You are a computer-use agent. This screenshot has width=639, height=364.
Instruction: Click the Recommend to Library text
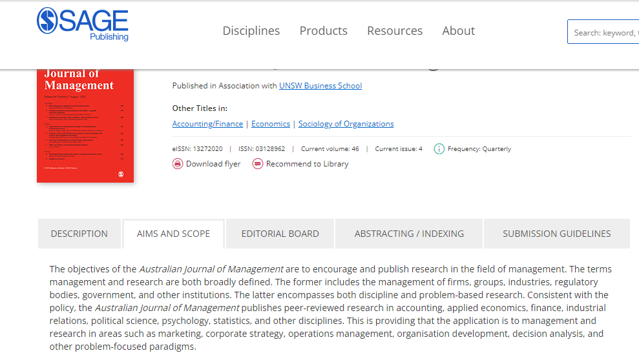click(307, 164)
